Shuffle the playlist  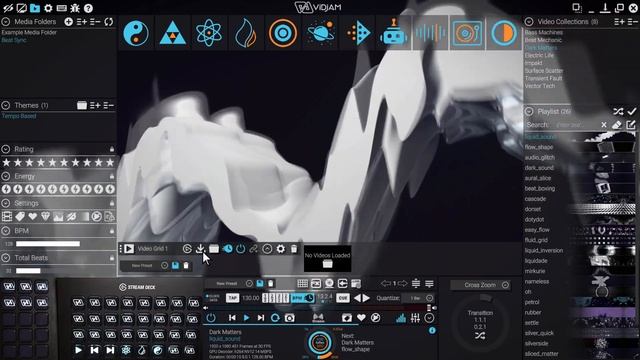pyautogui.click(x=618, y=111)
